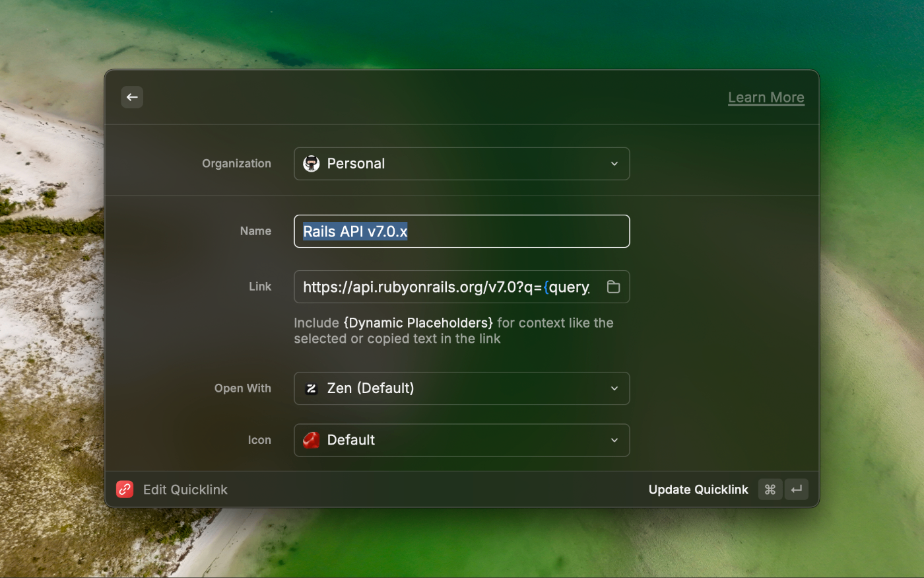This screenshot has height=578, width=924.
Task: Click the Open With field label
Action: click(x=242, y=388)
